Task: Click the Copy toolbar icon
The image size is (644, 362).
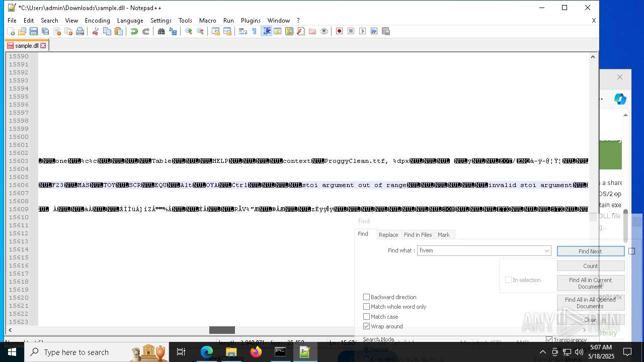Action: (x=107, y=31)
